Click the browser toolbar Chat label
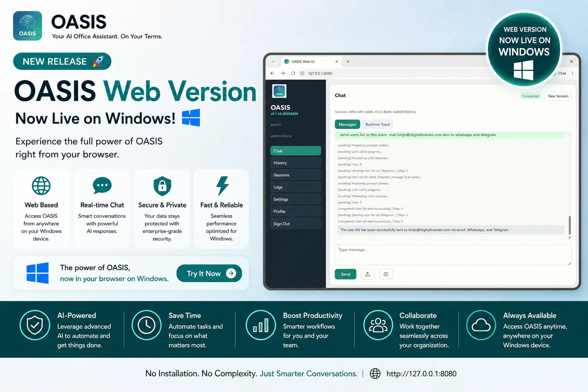588x392 pixels. point(562,73)
